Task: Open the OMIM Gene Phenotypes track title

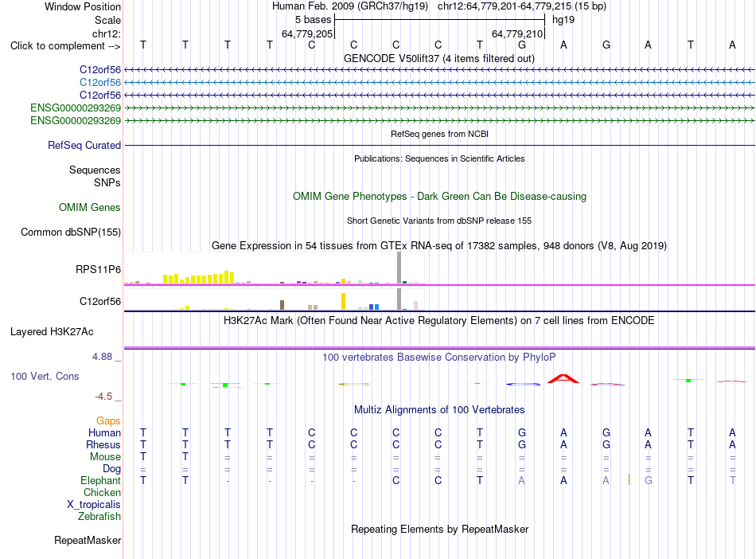Action: pos(439,197)
